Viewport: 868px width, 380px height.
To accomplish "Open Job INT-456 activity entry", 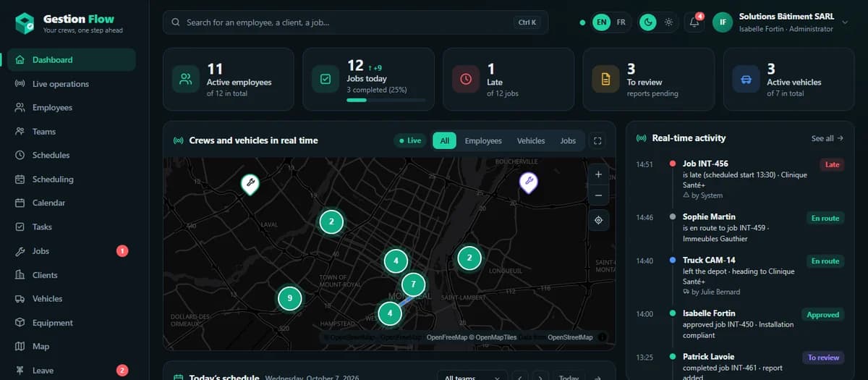I will click(x=739, y=180).
